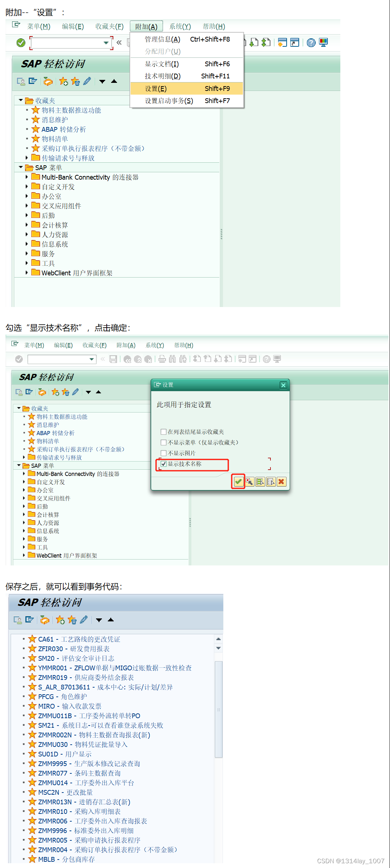Viewport: 390px width, 868px height.
Task: Click Change Favorites pencil above CA61 list
Action: [x=84, y=620]
